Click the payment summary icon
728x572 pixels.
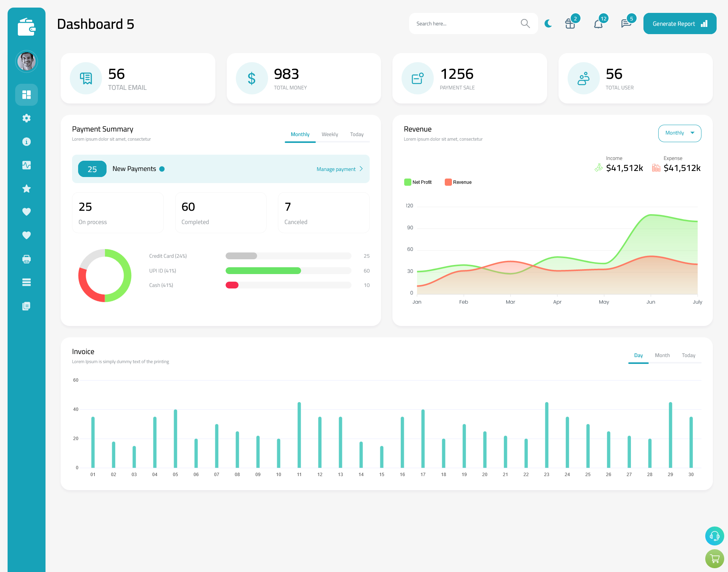tap(417, 78)
